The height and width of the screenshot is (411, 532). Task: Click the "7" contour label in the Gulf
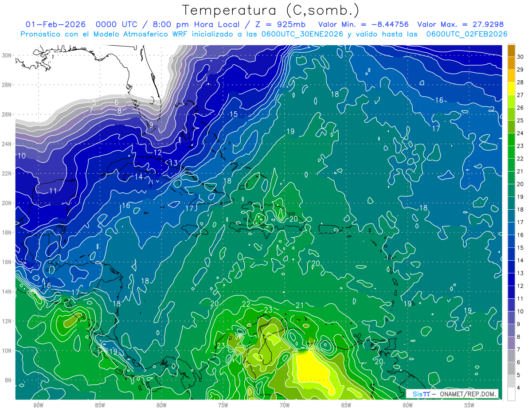(x=91, y=110)
